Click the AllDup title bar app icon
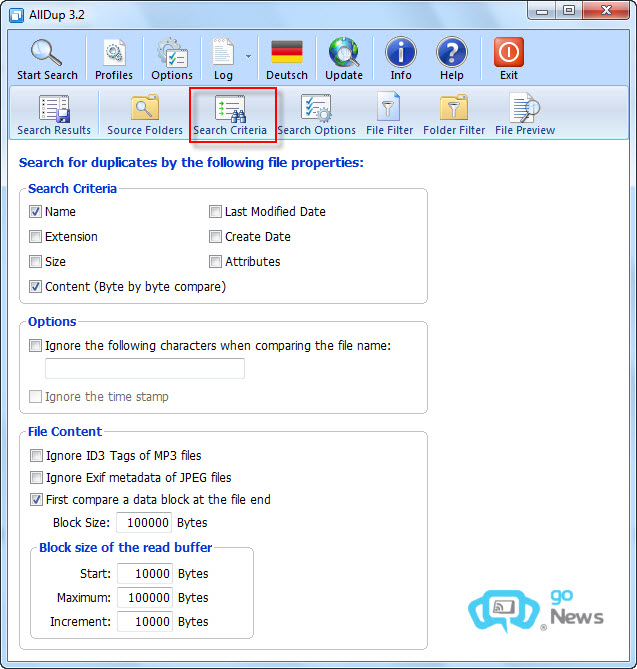Screen dimensions: 637x669 pos(17,16)
